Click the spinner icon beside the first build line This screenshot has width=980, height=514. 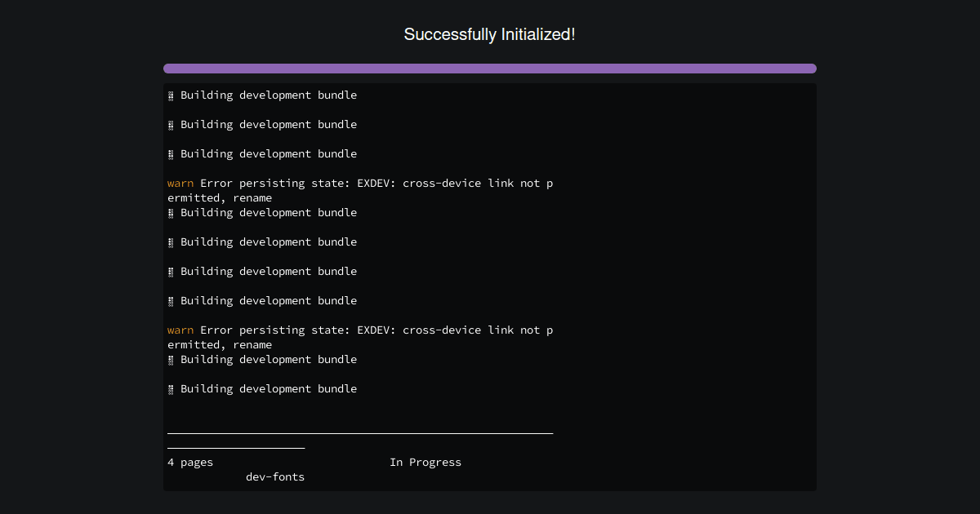click(170, 95)
